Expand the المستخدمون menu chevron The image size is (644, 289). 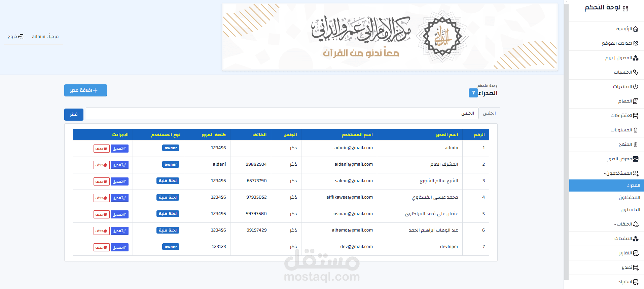pyautogui.click(x=605, y=174)
